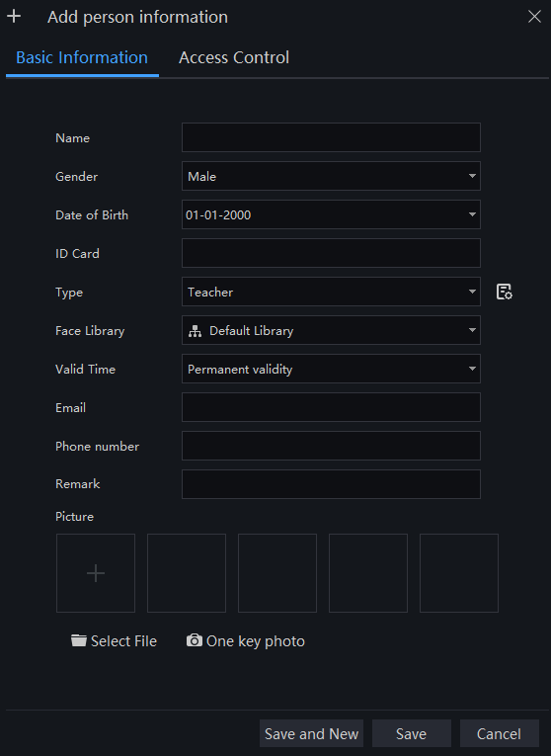Open the Date of Birth picker arrow
The image size is (551, 756).
(472, 214)
